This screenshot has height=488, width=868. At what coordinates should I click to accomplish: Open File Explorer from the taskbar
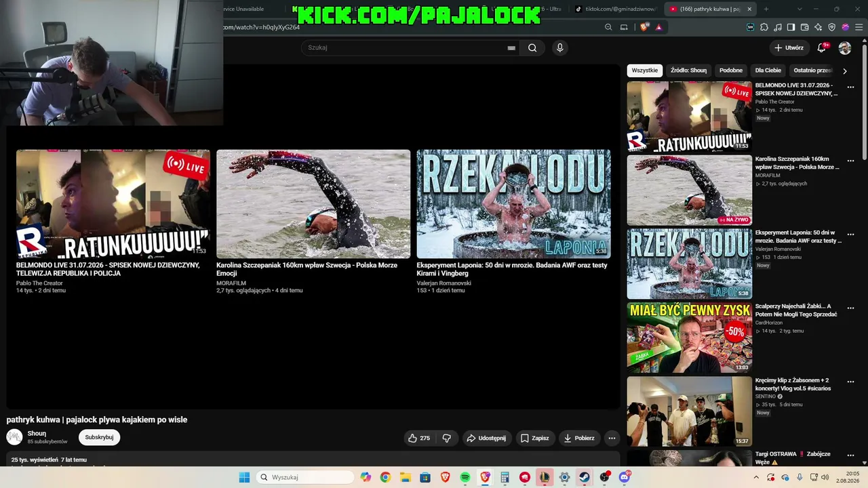[405, 477]
